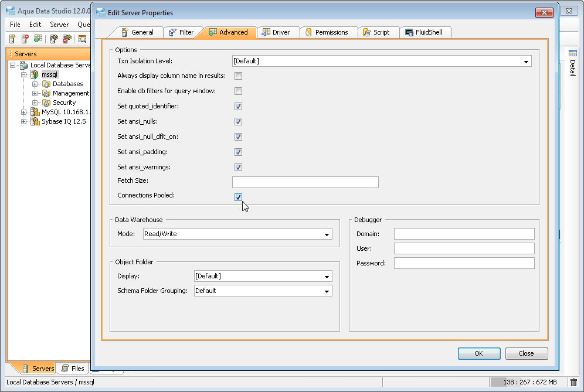Screen dimensions: 584x392
Task: Disable Set ansi_warnings checkbox
Action: click(239, 168)
